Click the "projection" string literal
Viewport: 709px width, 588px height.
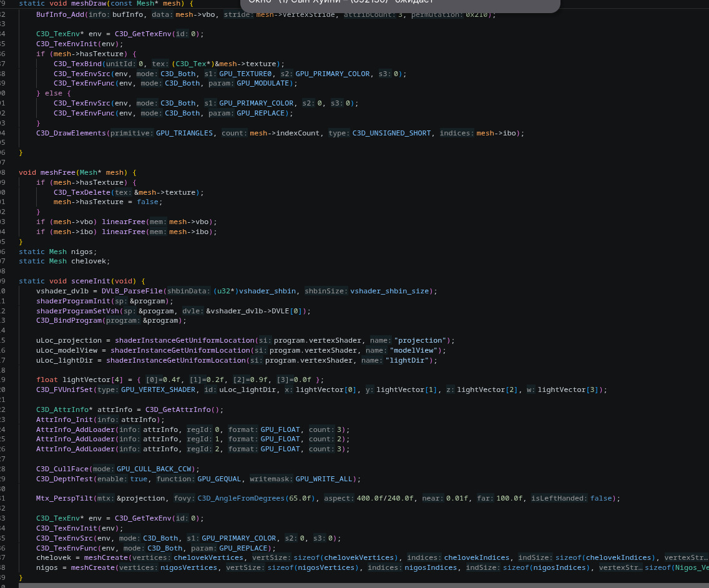[420, 340]
